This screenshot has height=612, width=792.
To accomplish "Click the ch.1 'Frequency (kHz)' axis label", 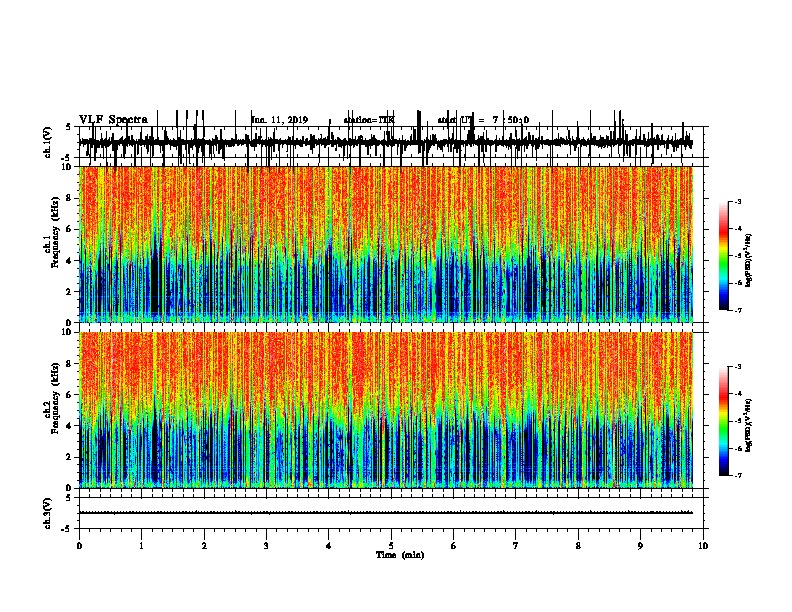I will click(55, 233).
